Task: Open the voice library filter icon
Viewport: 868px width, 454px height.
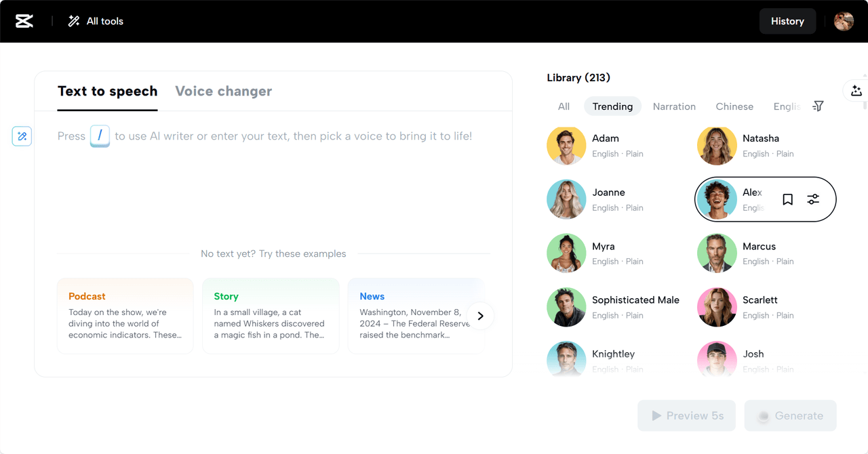Action: (818, 106)
